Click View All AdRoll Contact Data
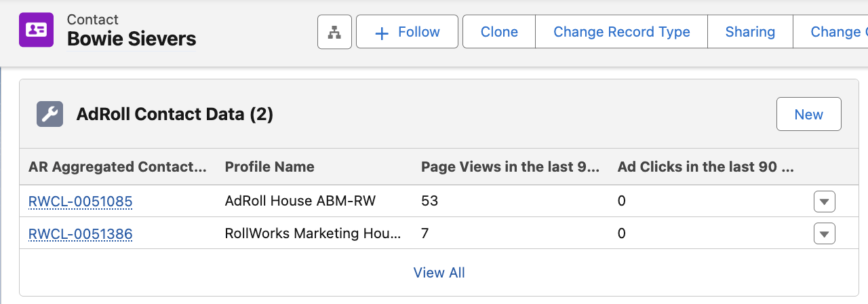 pos(439,273)
